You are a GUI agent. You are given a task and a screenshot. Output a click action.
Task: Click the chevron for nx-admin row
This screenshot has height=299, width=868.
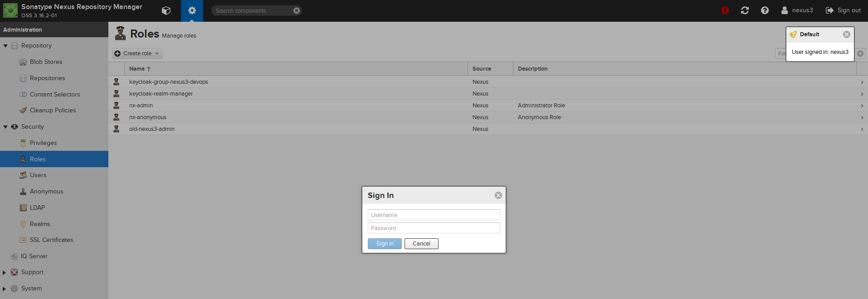tap(862, 106)
